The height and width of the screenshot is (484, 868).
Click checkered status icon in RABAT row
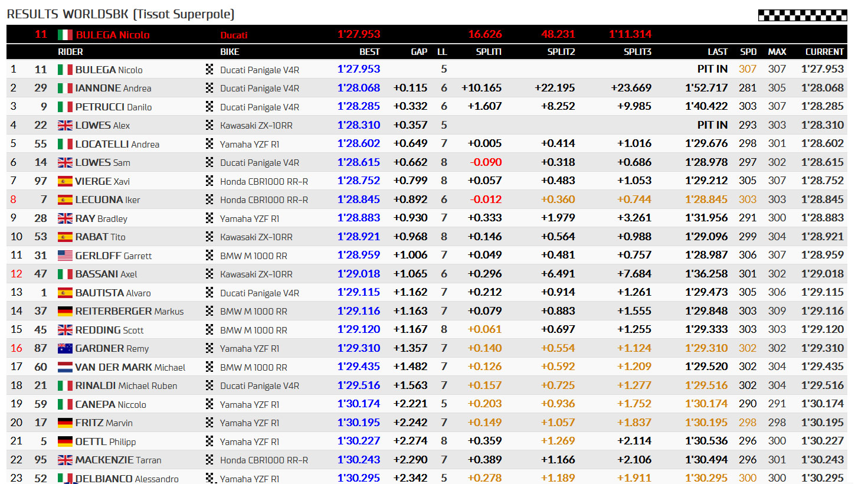pyautogui.click(x=209, y=237)
